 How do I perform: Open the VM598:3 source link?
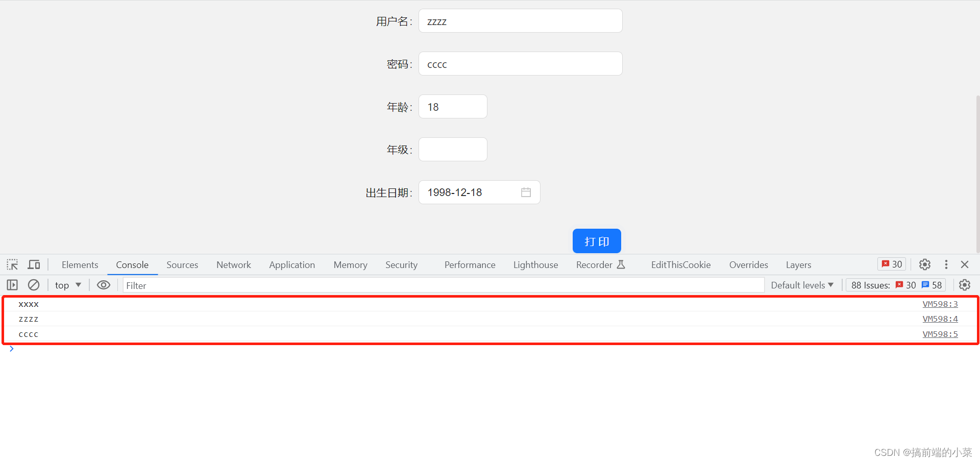click(940, 304)
